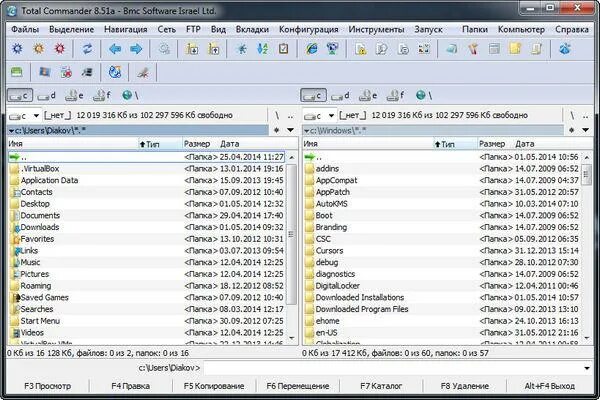Click the orange gear toolbar icon
Image resolution: width=600 pixels, height=400 pixels.
(x=39, y=49)
